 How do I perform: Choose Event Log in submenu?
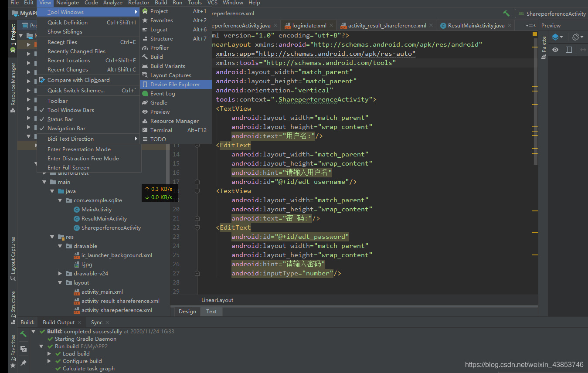(176, 94)
